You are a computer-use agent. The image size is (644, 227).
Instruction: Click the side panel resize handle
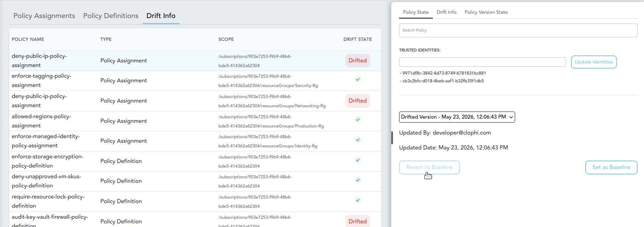point(392,138)
